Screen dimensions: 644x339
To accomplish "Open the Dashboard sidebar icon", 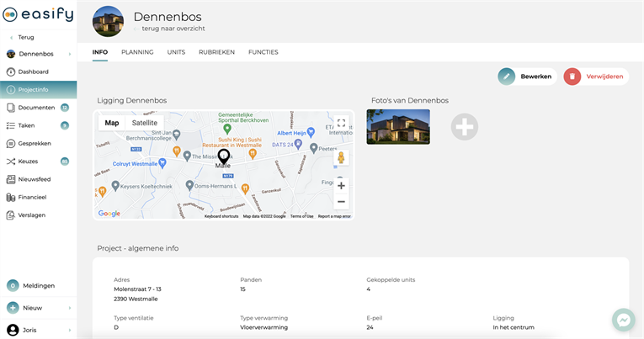I will coord(11,72).
